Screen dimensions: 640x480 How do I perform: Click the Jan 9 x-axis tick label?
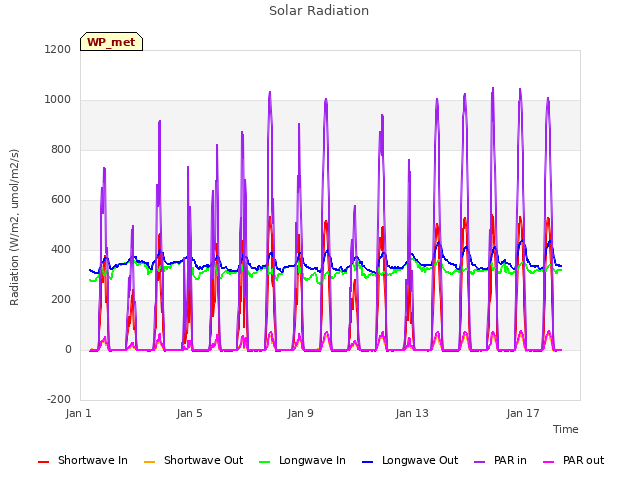pos(300,413)
